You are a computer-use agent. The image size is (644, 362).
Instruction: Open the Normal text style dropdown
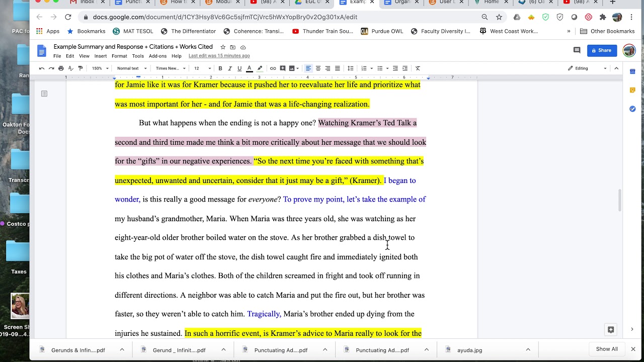pos(132,68)
